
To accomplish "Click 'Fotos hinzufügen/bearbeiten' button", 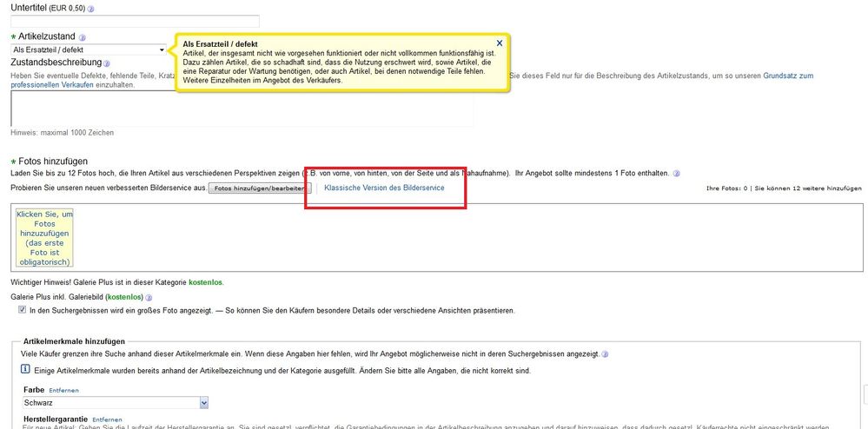I will tap(259, 188).
